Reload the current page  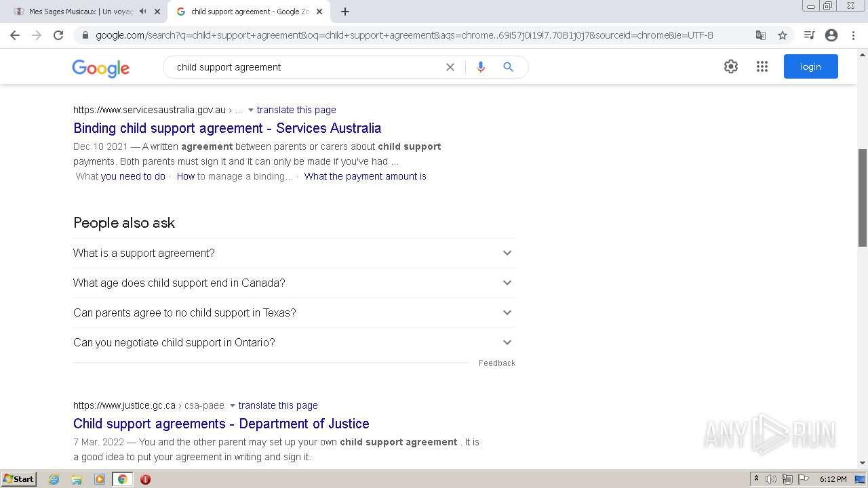[x=58, y=35]
